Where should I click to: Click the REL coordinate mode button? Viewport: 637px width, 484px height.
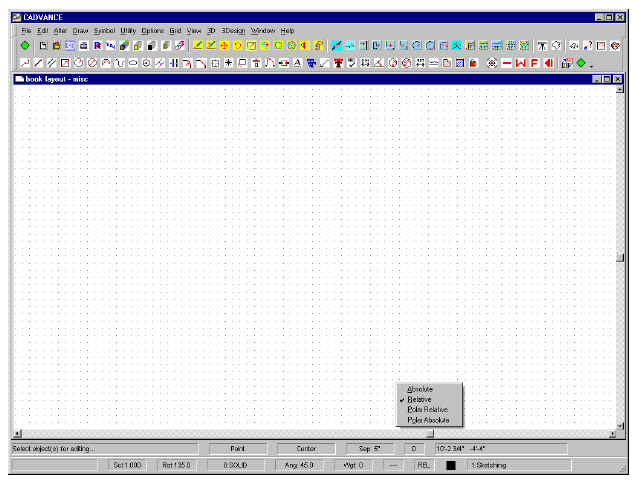(424, 465)
